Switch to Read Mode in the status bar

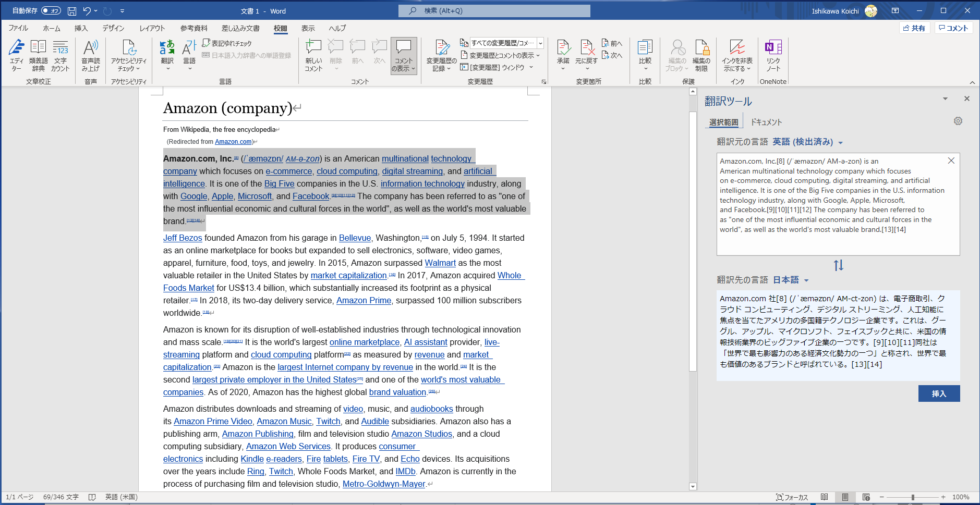(x=824, y=497)
